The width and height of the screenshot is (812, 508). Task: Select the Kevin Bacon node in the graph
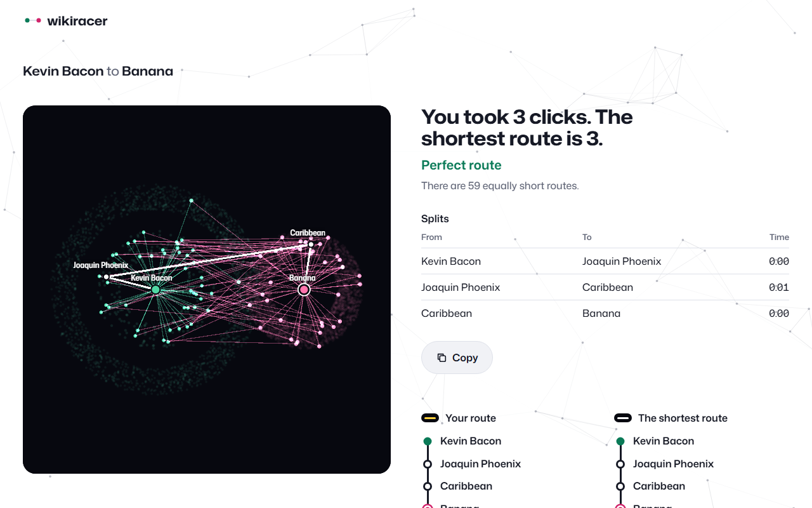pyautogui.click(x=155, y=290)
